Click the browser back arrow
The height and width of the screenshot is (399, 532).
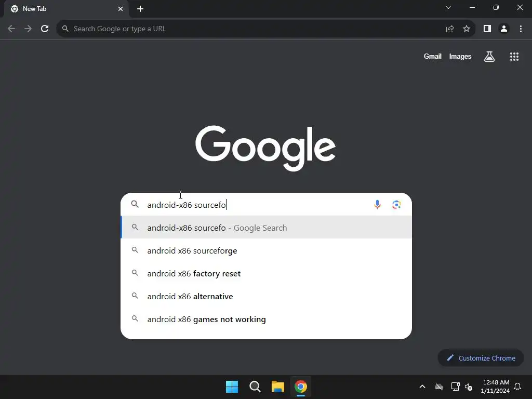(11, 29)
